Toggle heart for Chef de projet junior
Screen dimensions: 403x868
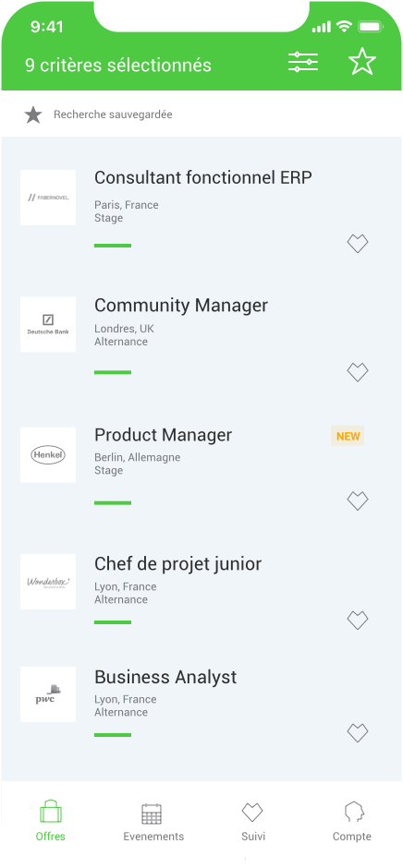[x=358, y=620]
